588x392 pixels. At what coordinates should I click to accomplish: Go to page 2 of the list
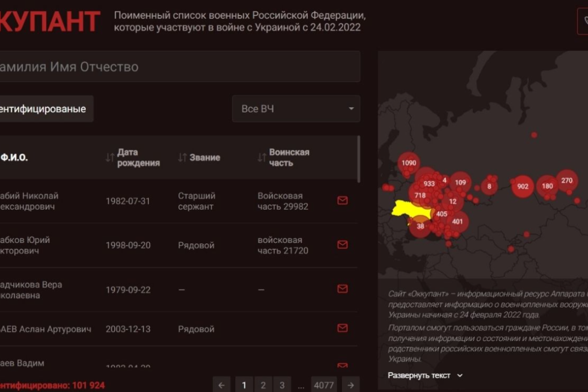pyautogui.click(x=263, y=385)
